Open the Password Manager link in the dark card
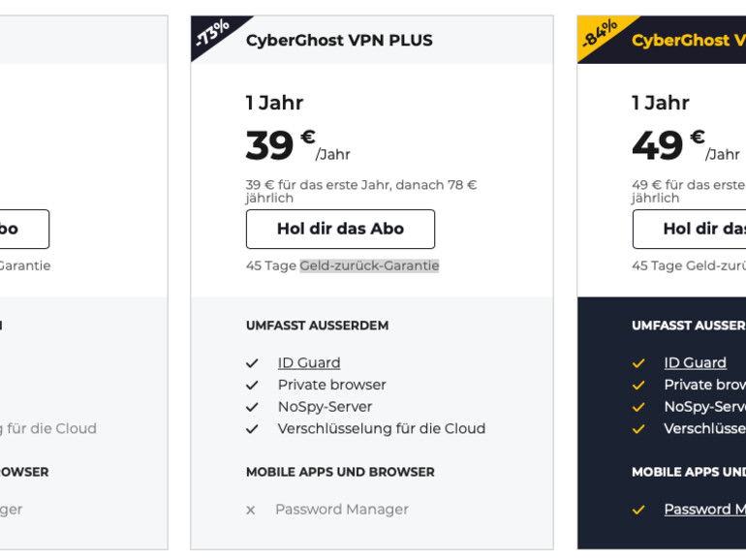Screen dimensions: 746x560 point(704,510)
